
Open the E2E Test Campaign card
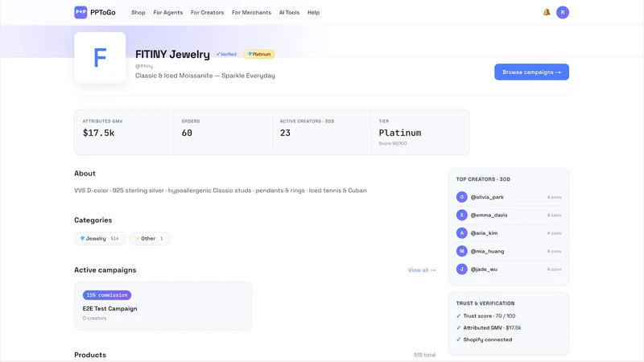coord(163,306)
